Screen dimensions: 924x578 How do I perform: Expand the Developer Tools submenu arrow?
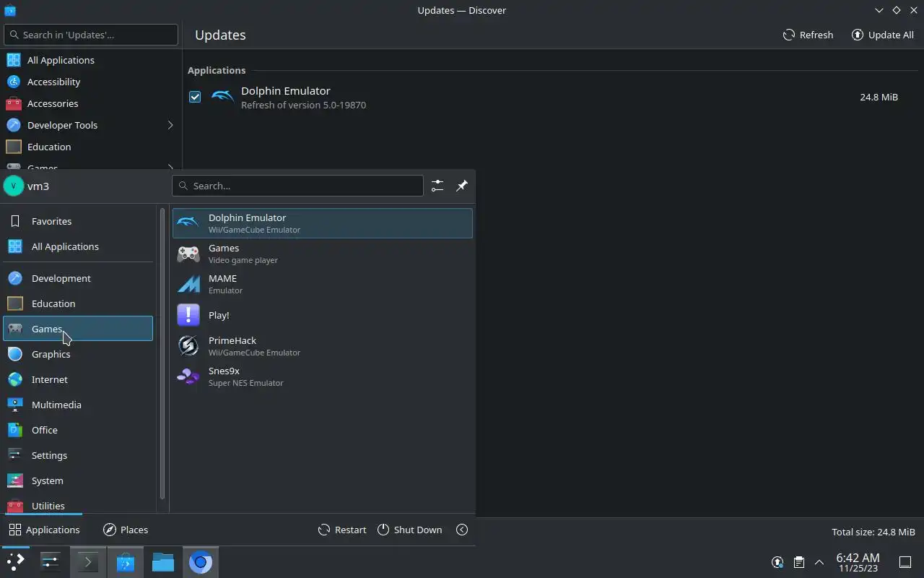coord(170,125)
